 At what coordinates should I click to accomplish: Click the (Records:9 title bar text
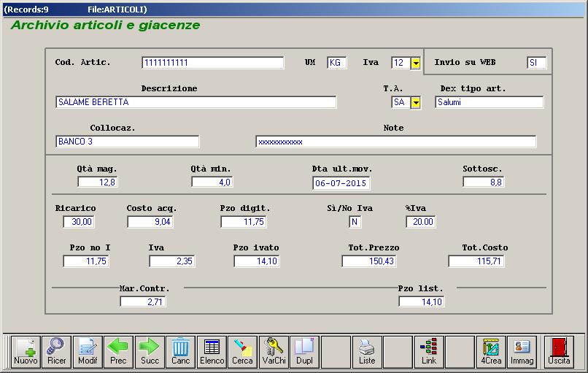click(26, 9)
